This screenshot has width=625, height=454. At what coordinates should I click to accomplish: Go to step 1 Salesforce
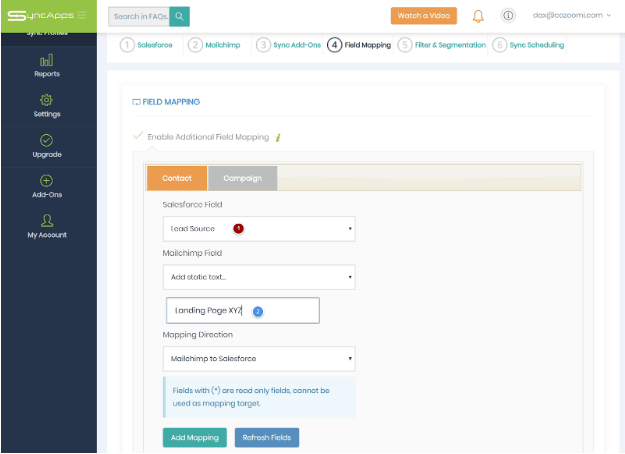(147, 45)
